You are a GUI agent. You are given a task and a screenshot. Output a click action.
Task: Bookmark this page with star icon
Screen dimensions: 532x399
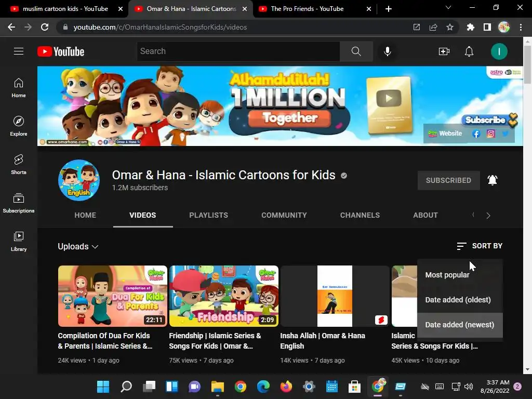(450, 27)
